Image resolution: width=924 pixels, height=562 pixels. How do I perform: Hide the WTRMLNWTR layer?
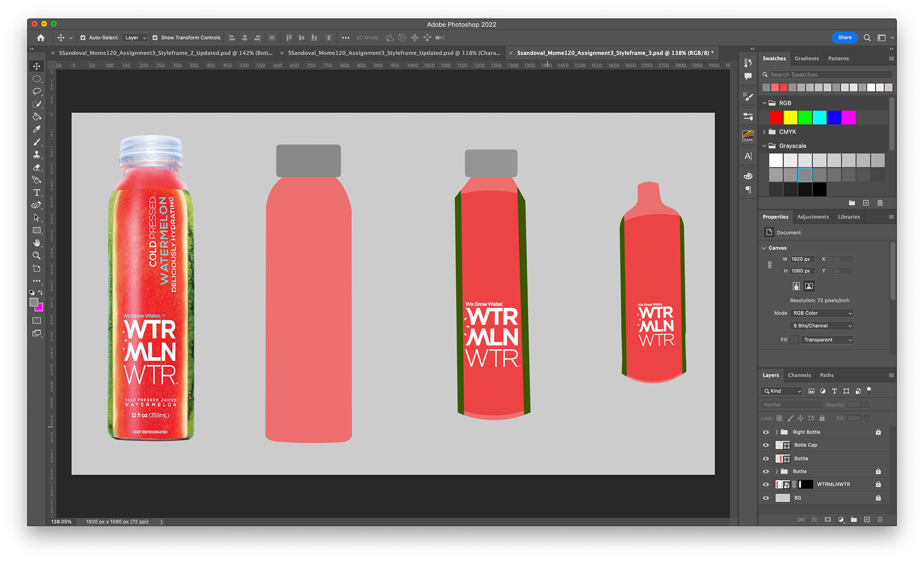766,484
